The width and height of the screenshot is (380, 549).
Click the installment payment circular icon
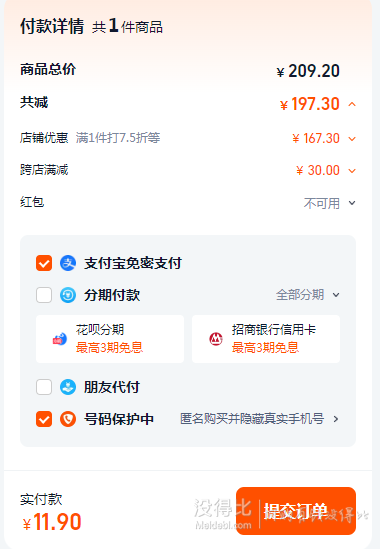[68, 295]
